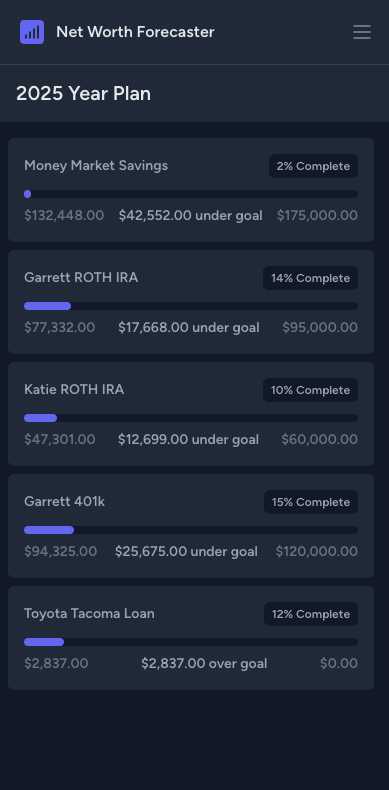This screenshot has width=389, height=790.
Task: Click the Katie ROTH IRA progress bar
Action: click(x=191, y=418)
